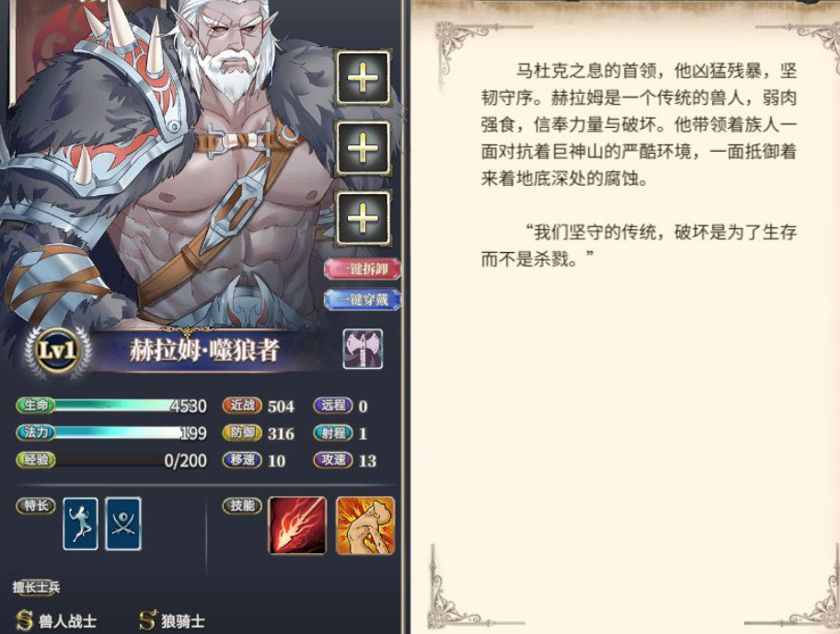Click the 法力 mana bar
Viewport: 840px width, 634px height.
[x=111, y=433]
